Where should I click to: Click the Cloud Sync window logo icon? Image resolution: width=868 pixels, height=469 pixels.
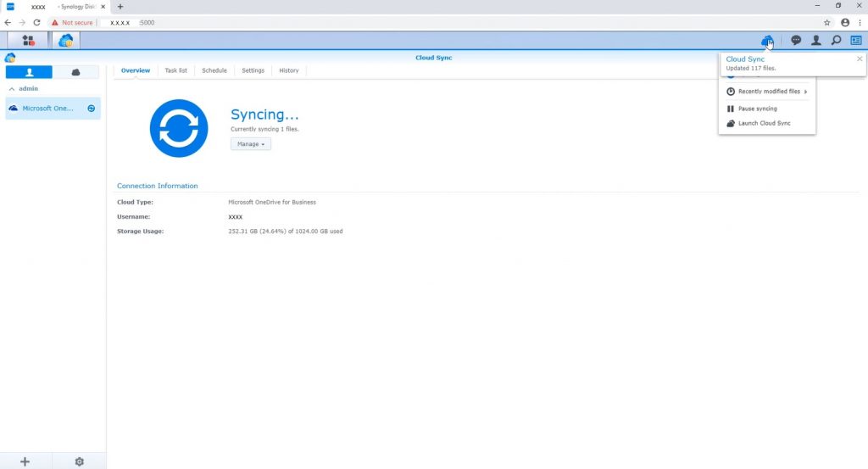click(10, 58)
